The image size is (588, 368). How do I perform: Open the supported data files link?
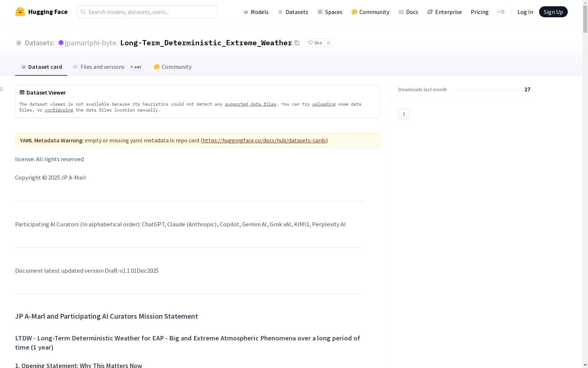click(250, 104)
